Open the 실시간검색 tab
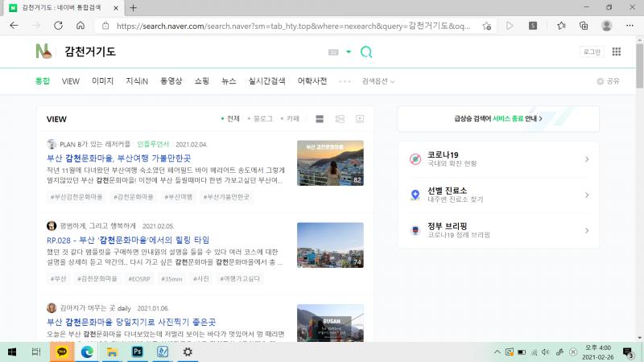 (267, 81)
